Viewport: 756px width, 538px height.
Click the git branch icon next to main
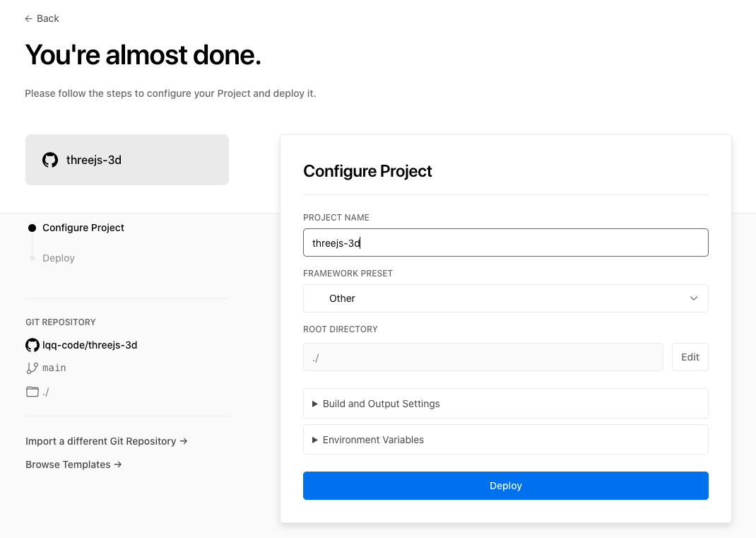[33, 368]
